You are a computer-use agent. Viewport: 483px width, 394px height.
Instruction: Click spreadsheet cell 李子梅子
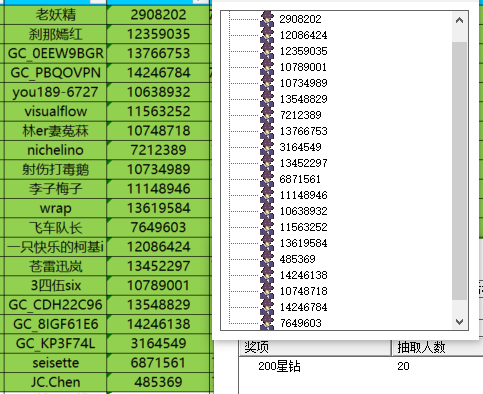point(55,188)
